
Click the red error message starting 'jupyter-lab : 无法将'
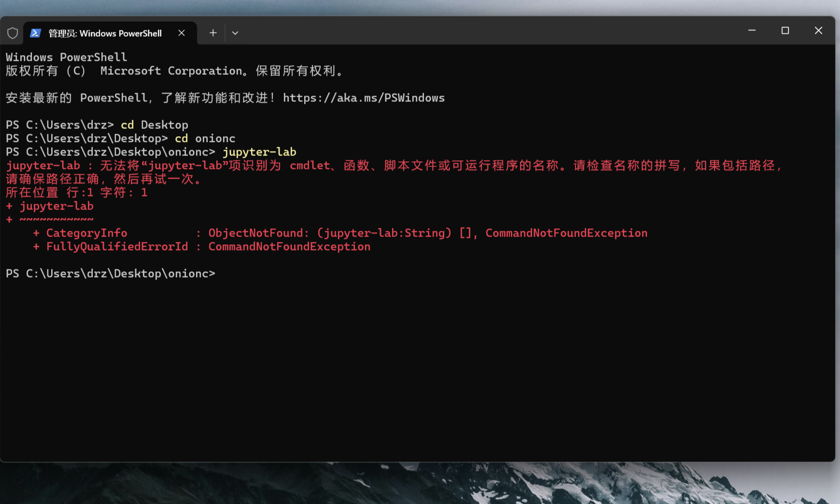(393, 166)
